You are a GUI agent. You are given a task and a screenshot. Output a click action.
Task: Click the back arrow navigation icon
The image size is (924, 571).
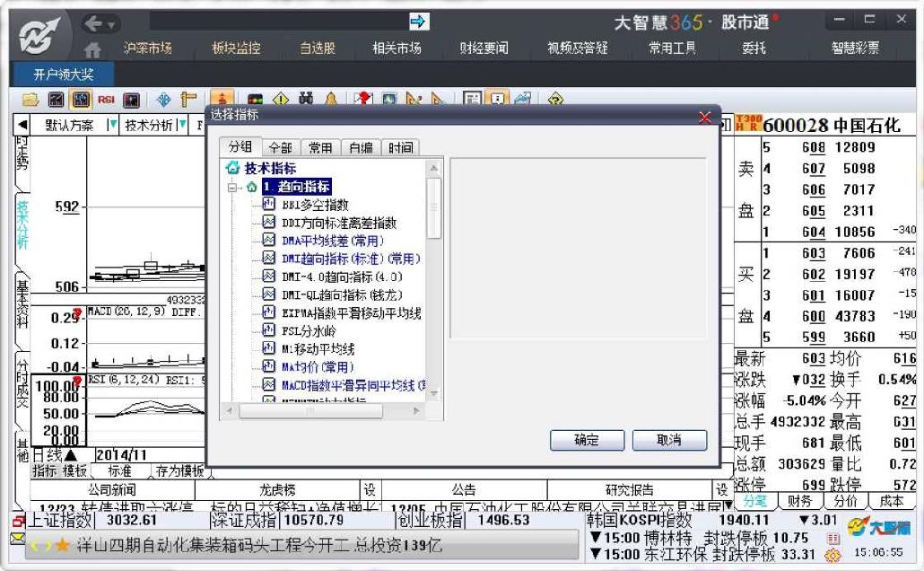(93, 23)
